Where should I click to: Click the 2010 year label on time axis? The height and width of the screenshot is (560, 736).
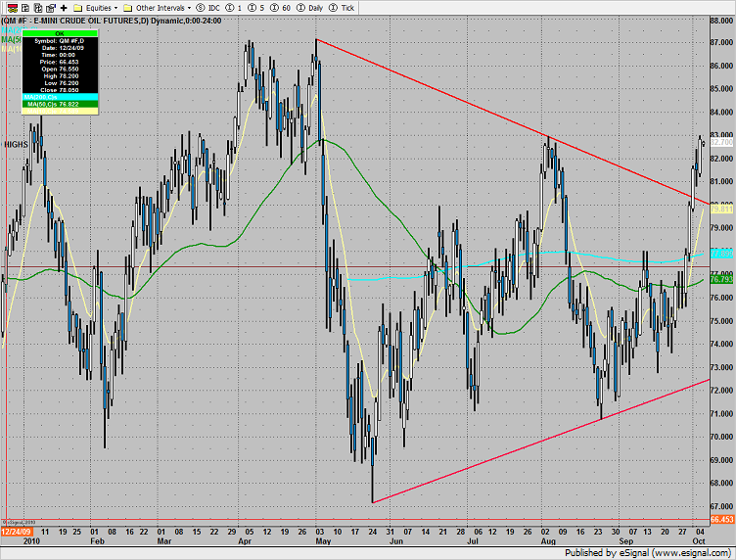(x=31, y=541)
